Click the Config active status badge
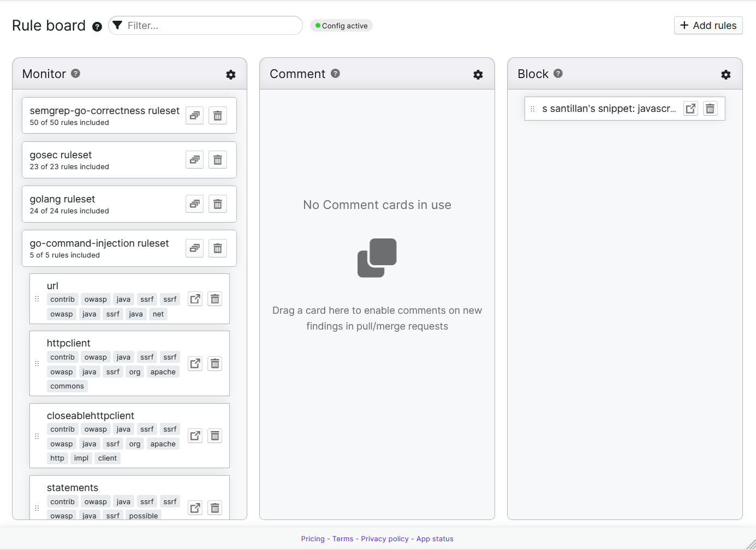Screen dimensions: 756x550 point(341,26)
